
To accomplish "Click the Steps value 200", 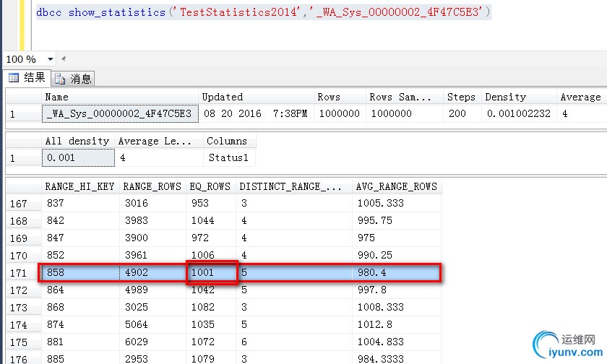I will 462,113.
